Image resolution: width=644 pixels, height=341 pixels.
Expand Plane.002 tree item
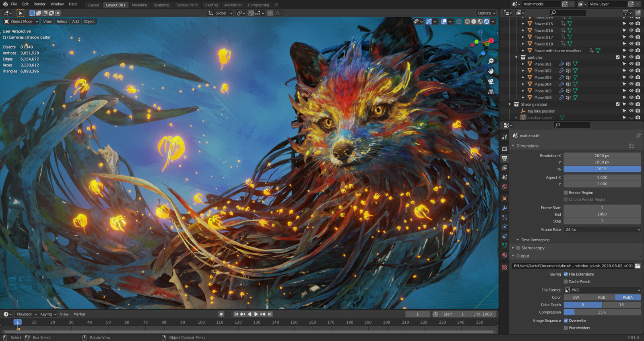523,71
